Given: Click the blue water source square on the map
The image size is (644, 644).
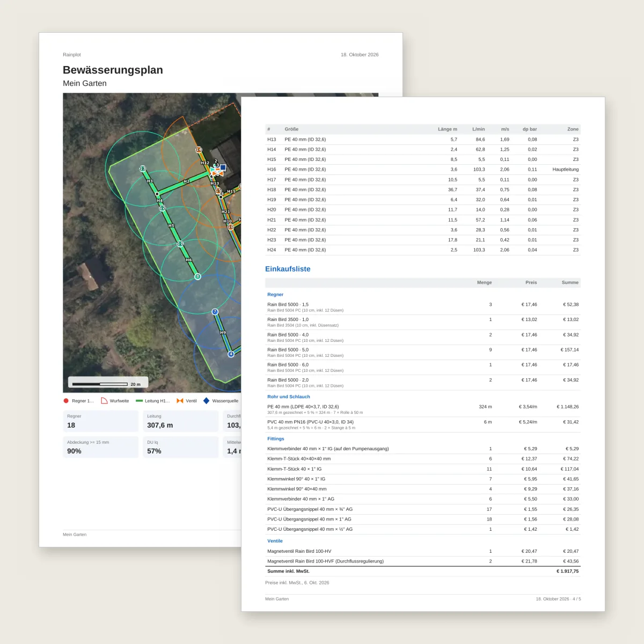Looking at the screenshot, I should [223, 167].
